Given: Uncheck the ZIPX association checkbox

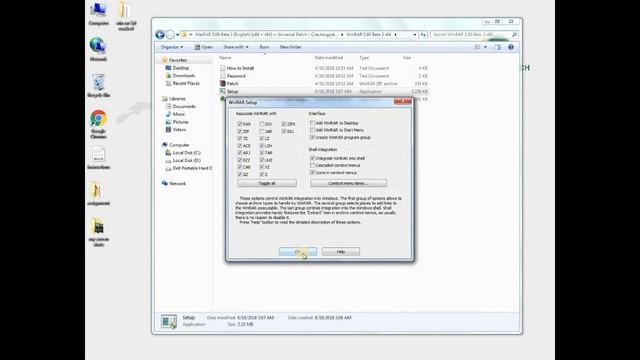Looking at the screenshot, I should [x=284, y=124].
